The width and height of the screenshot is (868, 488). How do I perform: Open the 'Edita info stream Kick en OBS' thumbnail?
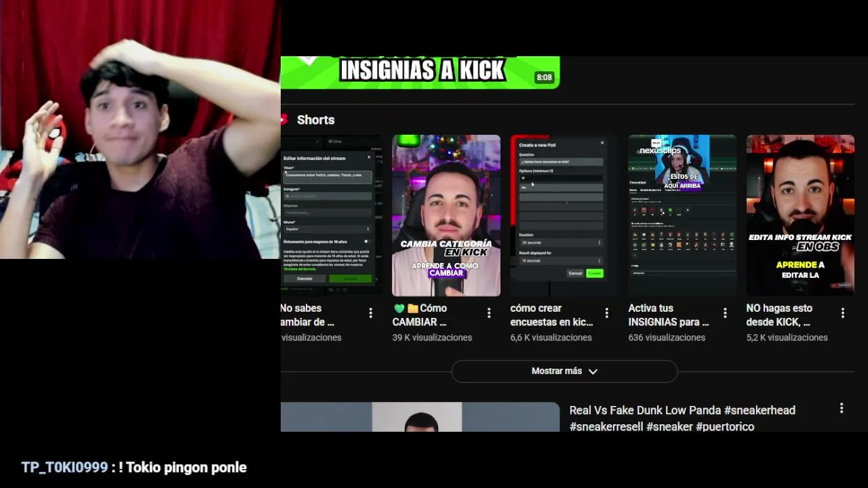pos(800,216)
